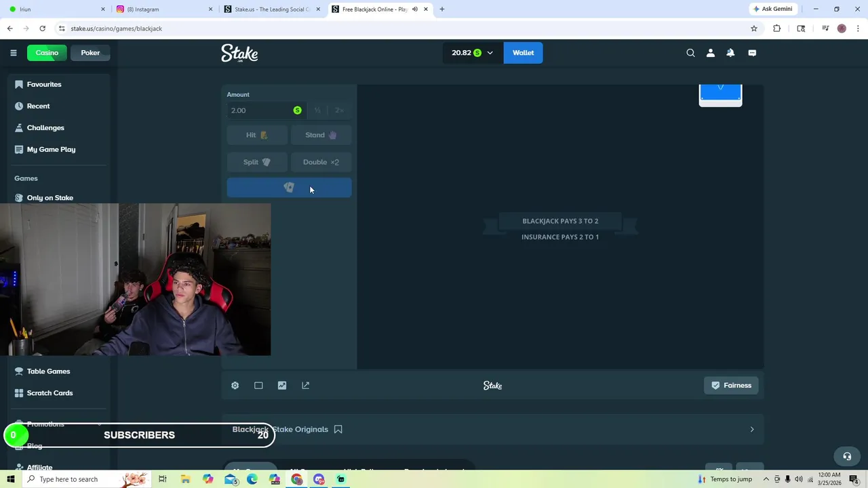
Task: Click the Stake logo in header
Action: tap(239, 54)
